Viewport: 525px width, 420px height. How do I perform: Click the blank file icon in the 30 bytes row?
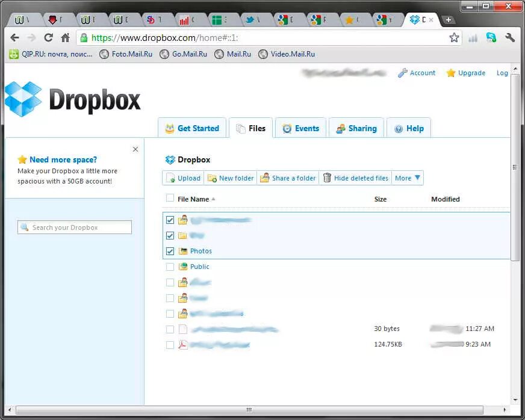coord(183,329)
